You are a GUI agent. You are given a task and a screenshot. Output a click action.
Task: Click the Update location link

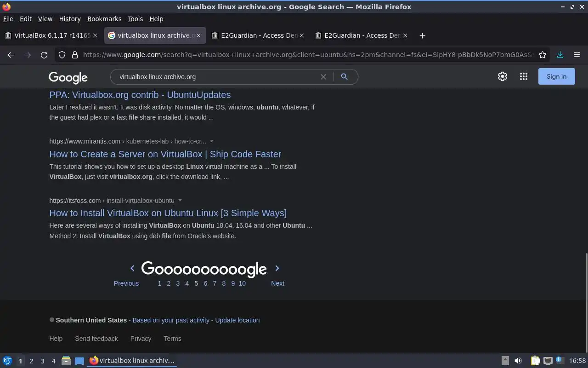237,320
